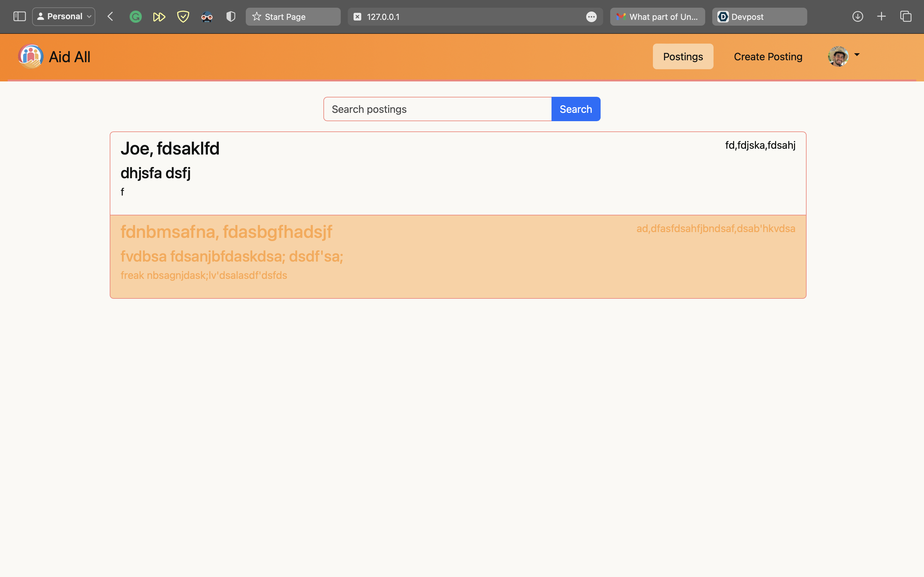This screenshot has width=924, height=577.
Task: Show the downloads icon
Action: click(x=858, y=16)
